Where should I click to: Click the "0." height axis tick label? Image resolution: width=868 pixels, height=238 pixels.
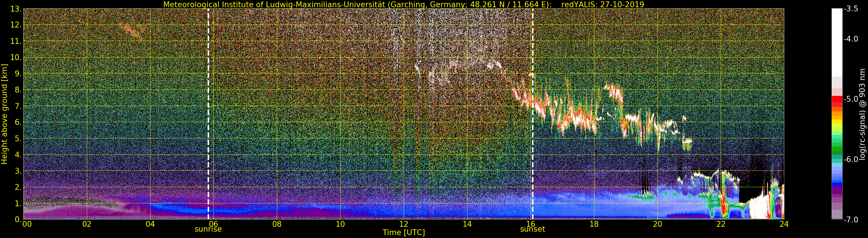coord(18,220)
